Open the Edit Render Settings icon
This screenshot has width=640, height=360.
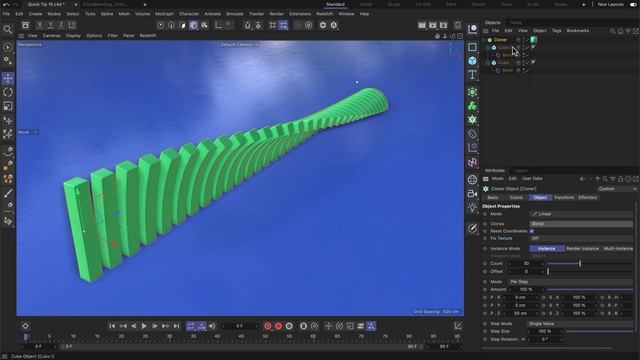(444, 25)
